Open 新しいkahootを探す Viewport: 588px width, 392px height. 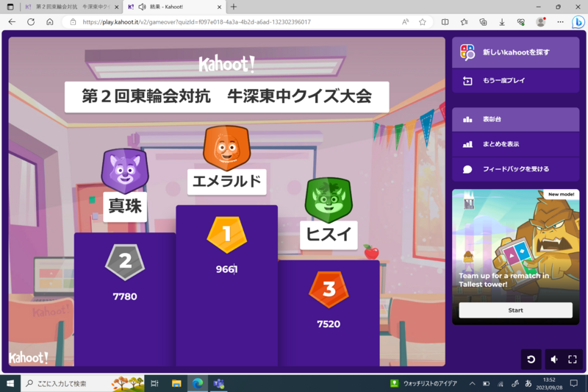click(515, 52)
